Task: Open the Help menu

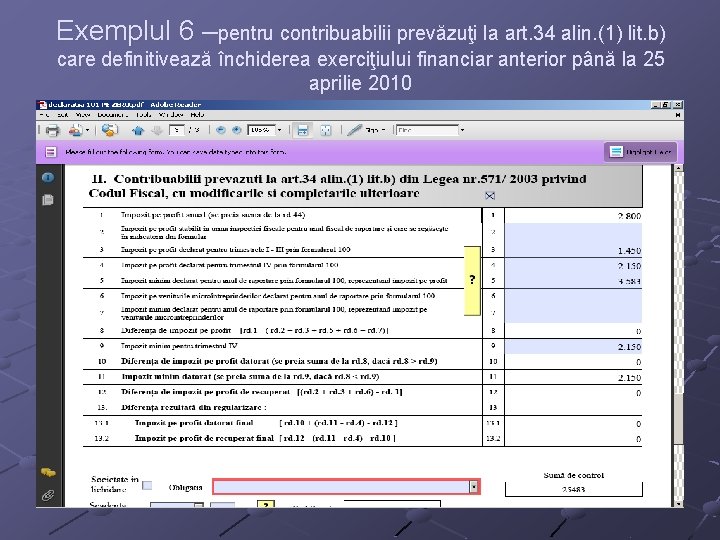Action: coord(197,115)
